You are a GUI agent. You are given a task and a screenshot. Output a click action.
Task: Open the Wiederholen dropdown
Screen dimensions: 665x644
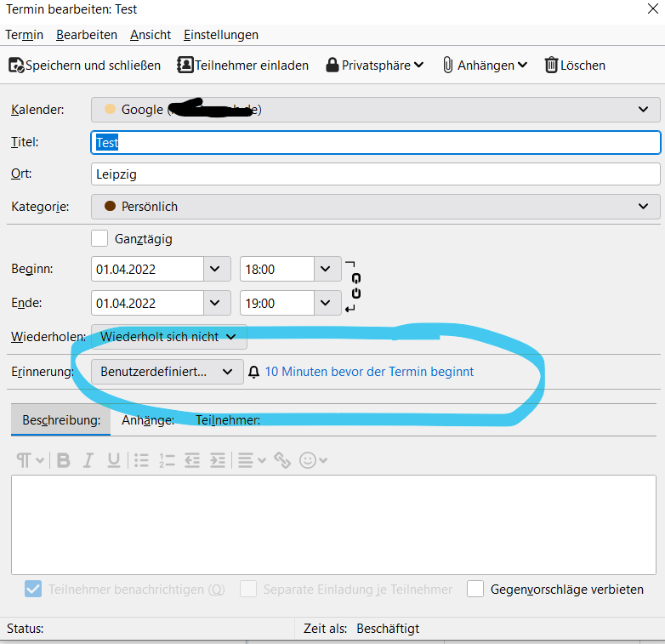coord(168,337)
